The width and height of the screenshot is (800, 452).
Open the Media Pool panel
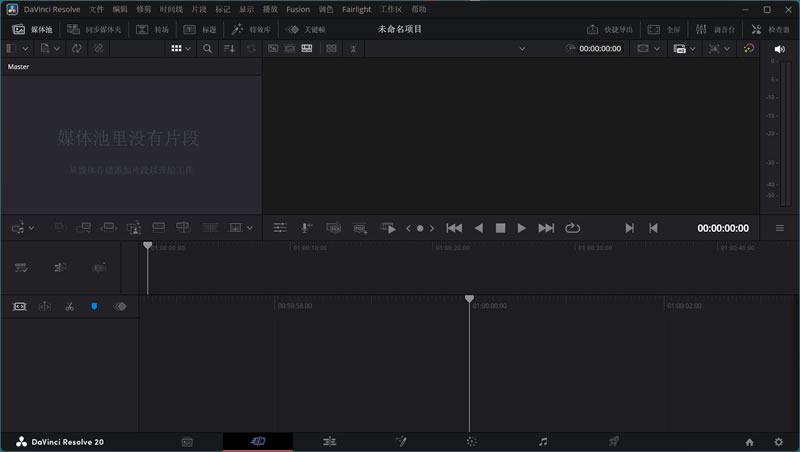32,30
